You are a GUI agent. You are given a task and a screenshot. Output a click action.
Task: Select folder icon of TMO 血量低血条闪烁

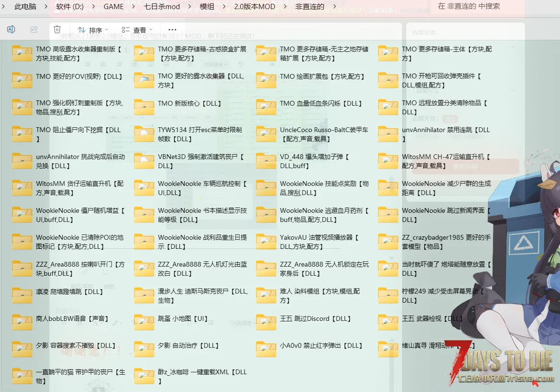[266, 107]
